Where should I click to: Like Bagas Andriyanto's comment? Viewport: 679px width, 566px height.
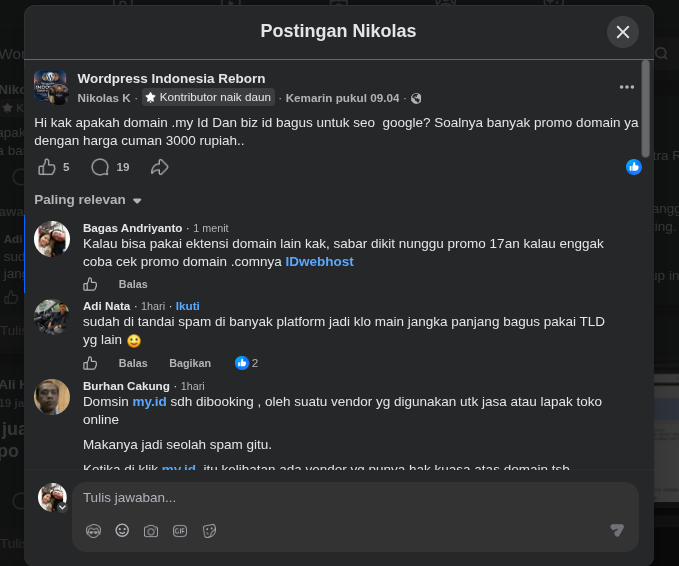[90, 284]
